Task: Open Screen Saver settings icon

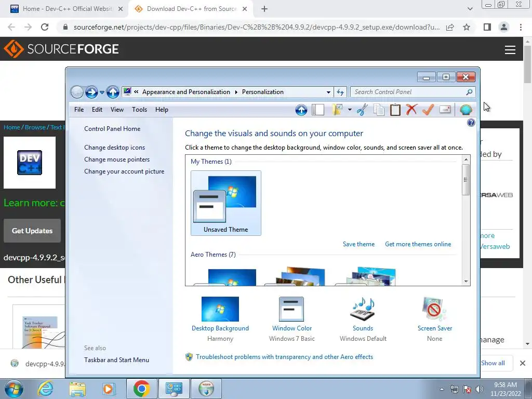Action: point(435,309)
